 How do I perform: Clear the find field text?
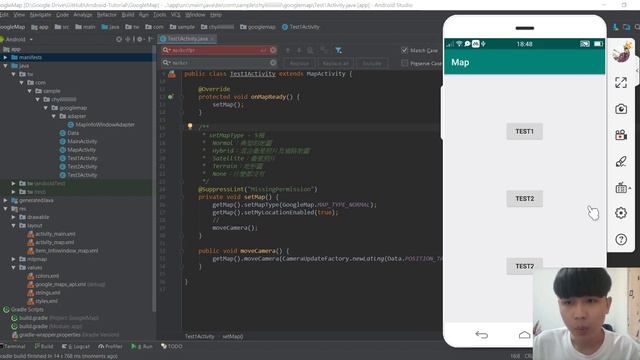[x=273, y=50]
